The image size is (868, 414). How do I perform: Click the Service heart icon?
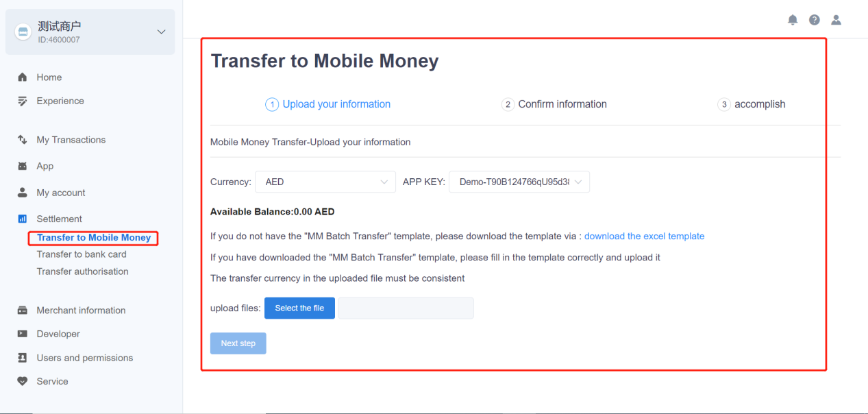click(23, 381)
